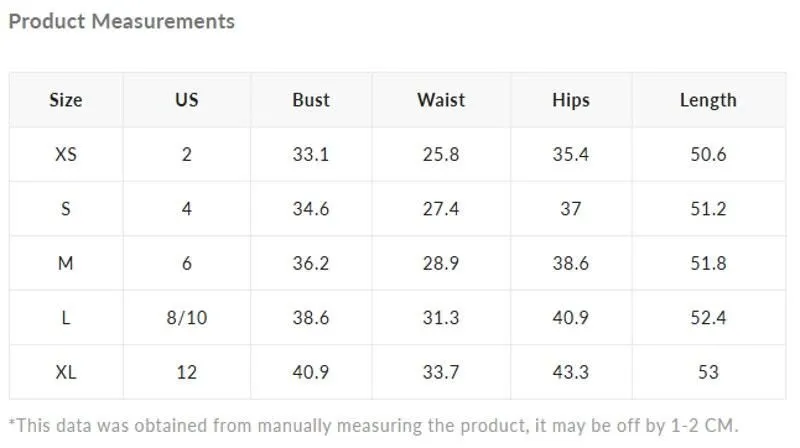This screenshot has width=800, height=448.
Task: Click the 8/10 US size cell
Action: [187, 317]
